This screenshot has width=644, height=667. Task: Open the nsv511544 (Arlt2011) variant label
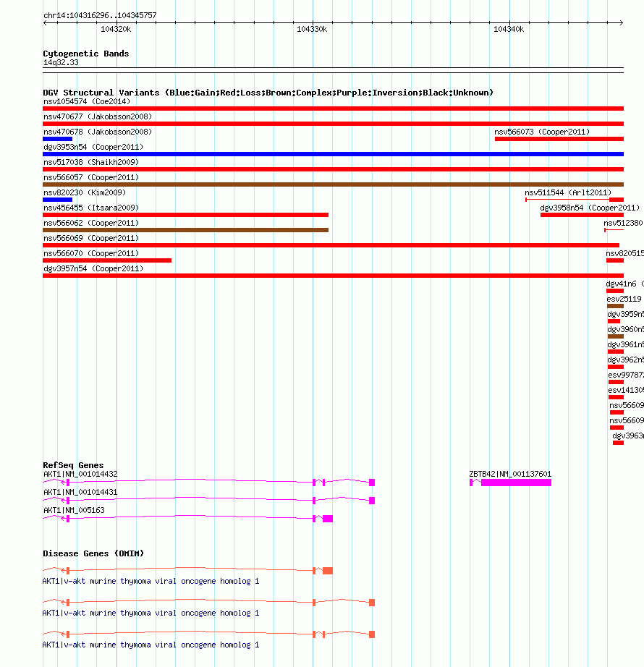(568, 192)
